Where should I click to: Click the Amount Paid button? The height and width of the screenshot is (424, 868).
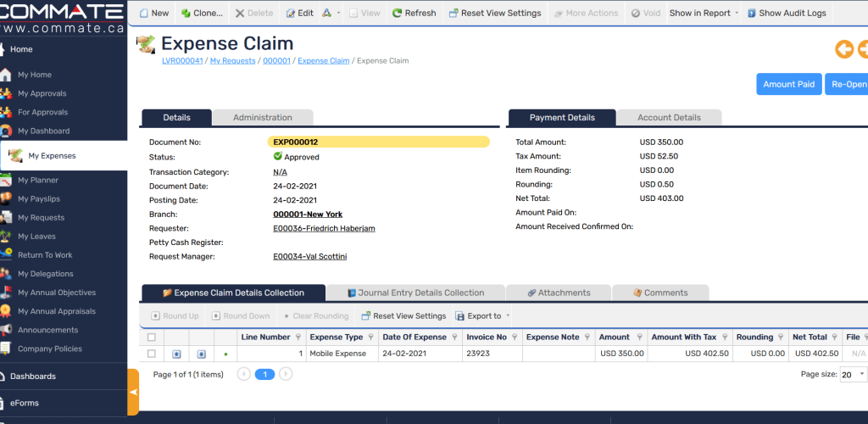[x=788, y=85]
